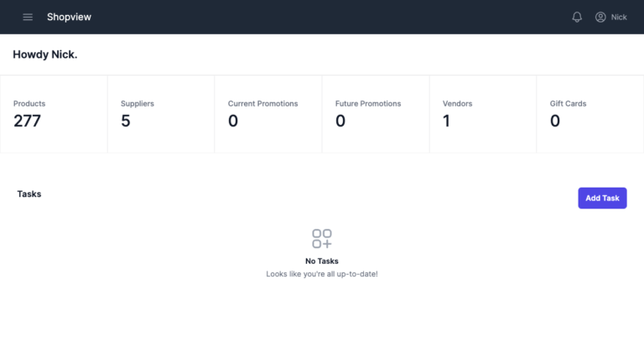Click the suppliers count of 5

(x=126, y=122)
